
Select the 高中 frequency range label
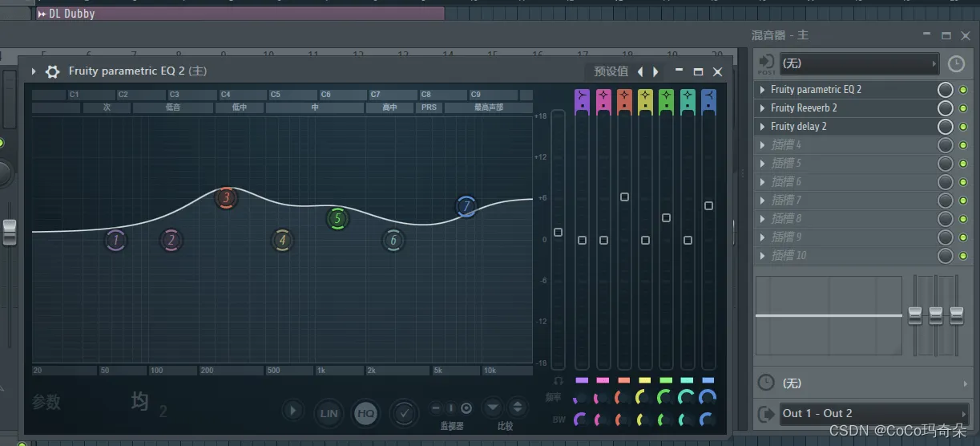tap(389, 107)
